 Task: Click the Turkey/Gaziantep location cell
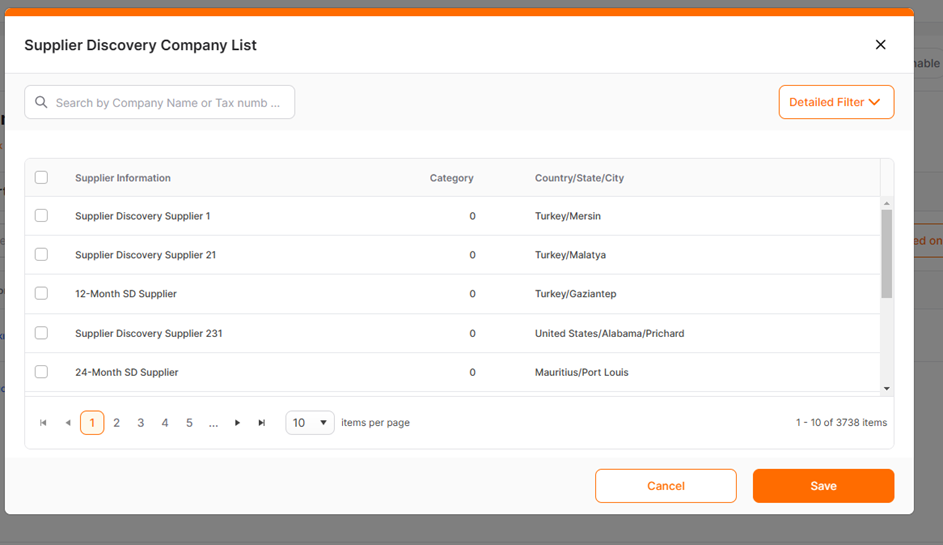click(x=576, y=294)
